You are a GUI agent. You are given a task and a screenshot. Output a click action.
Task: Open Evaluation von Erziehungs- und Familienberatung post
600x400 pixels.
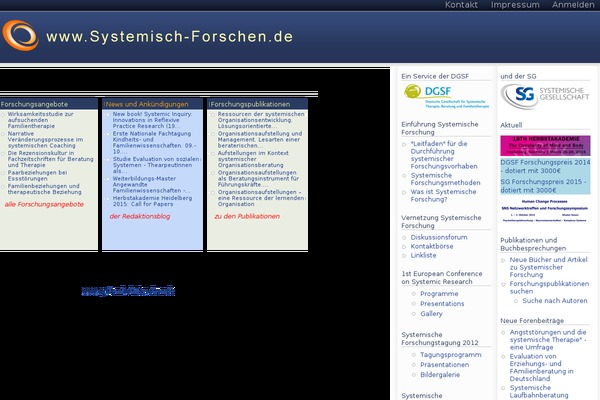click(x=541, y=367)
